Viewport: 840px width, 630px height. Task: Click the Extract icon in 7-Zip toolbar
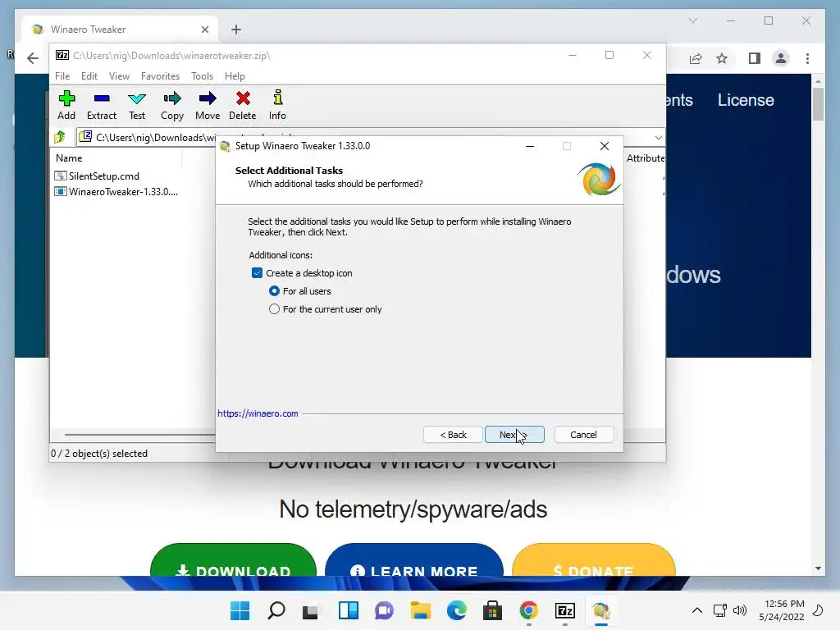click(101, 105)
